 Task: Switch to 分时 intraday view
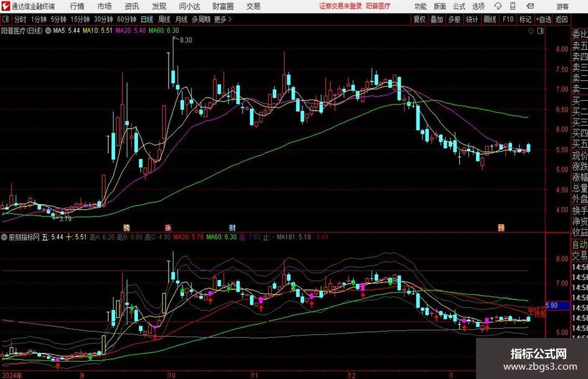point(20,19)
